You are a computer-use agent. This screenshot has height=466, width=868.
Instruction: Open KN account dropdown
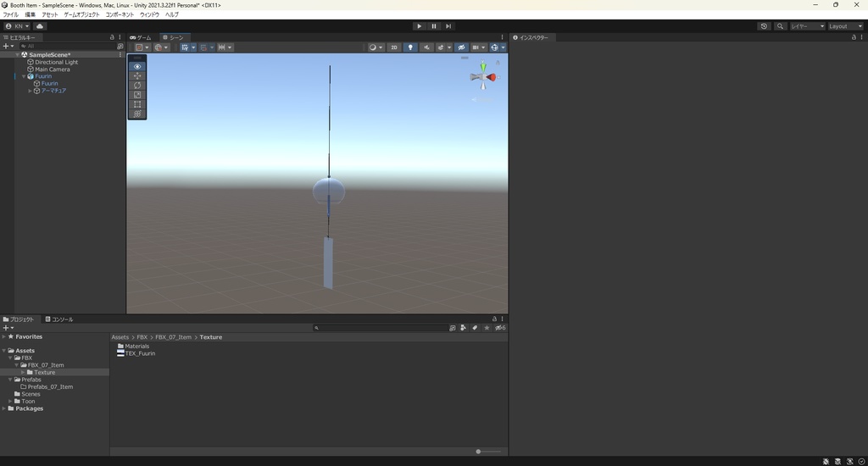tap(17, 26)
